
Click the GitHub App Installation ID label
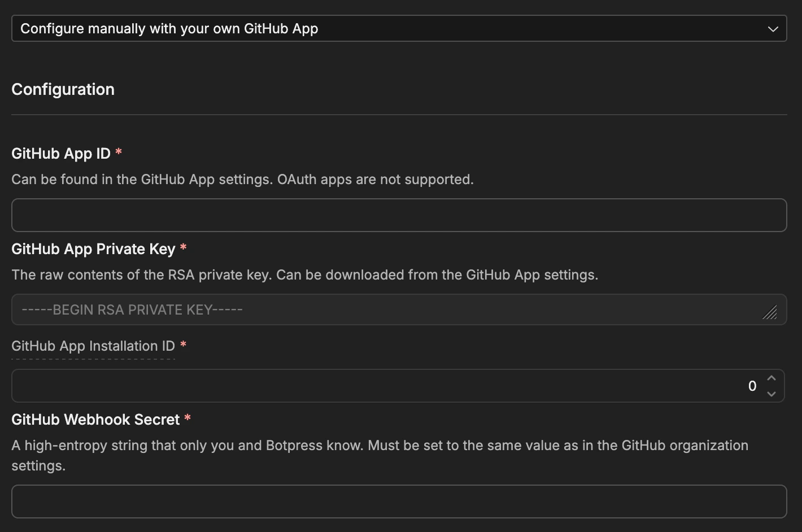[x=93, y=346]
